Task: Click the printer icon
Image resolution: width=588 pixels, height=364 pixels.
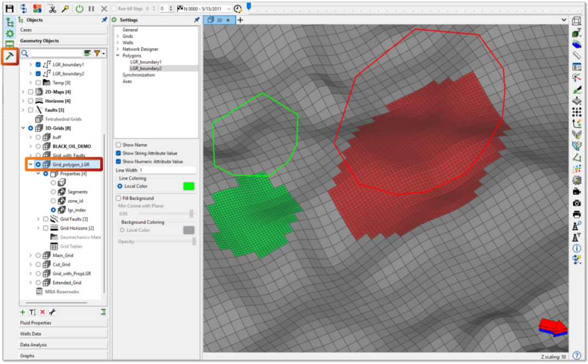Action: (x=577, y=214)
